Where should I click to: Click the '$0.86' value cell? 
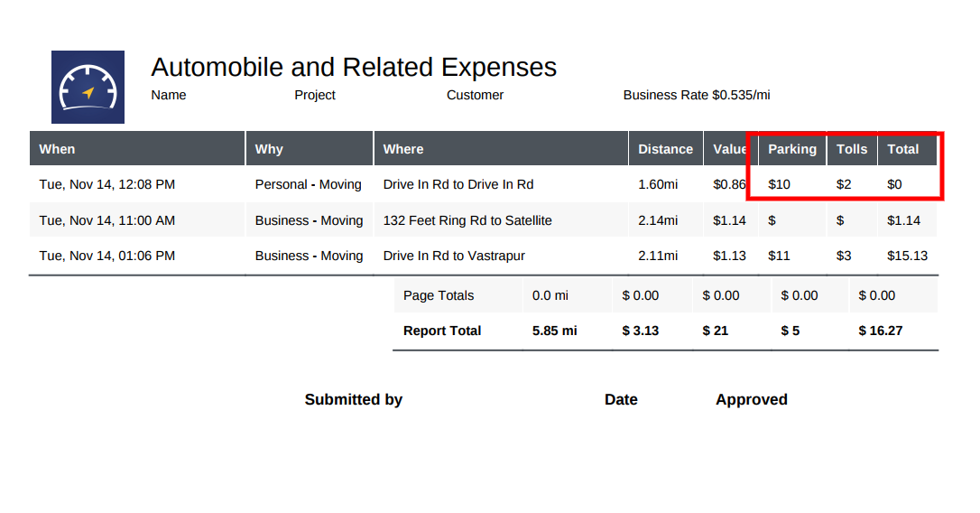(x=729, y=184)
